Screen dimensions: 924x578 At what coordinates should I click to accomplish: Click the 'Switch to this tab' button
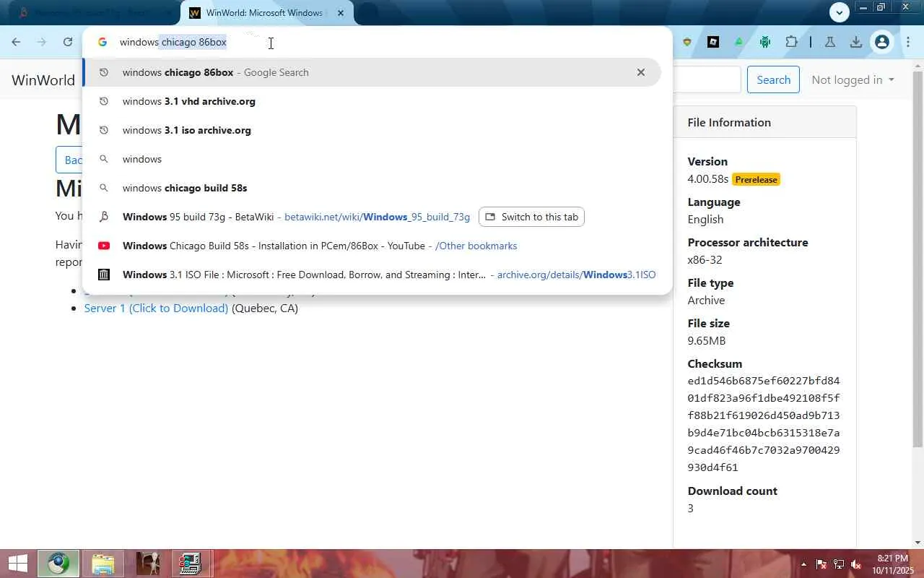[531, 217]
